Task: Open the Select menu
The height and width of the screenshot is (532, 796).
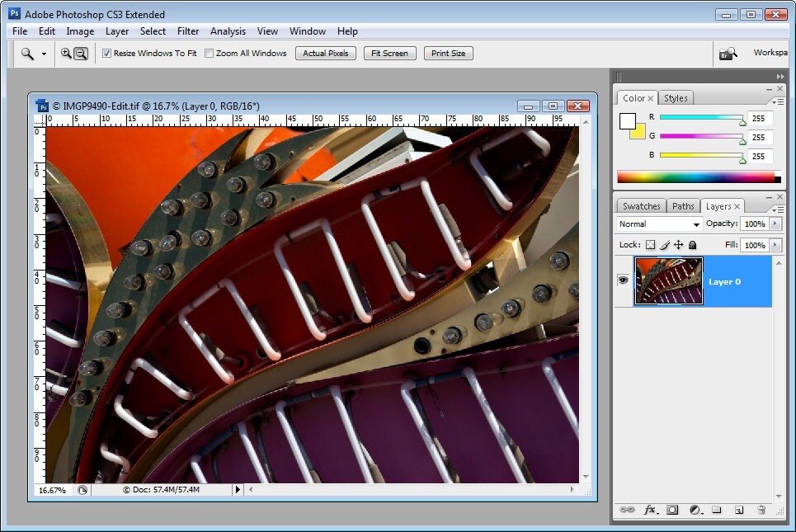Action: [153, 31]
